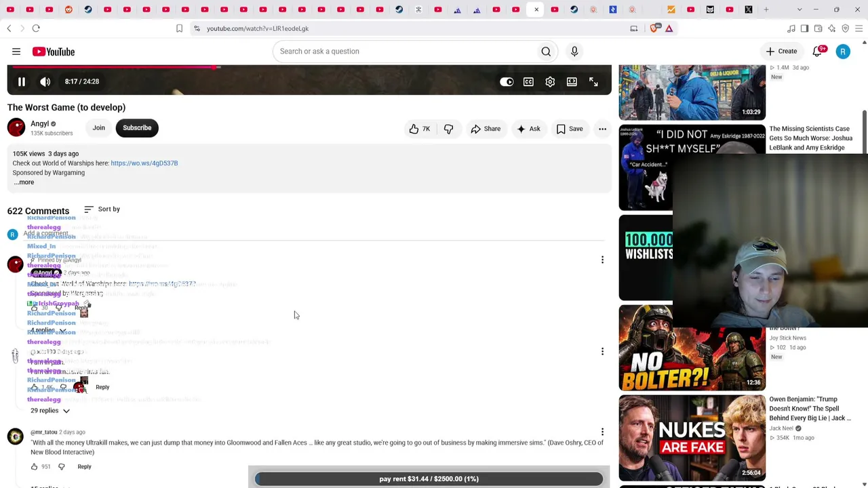Screen dimensions: 868x488
Task: Open the account avatar menu
Action: pos(843,52)
